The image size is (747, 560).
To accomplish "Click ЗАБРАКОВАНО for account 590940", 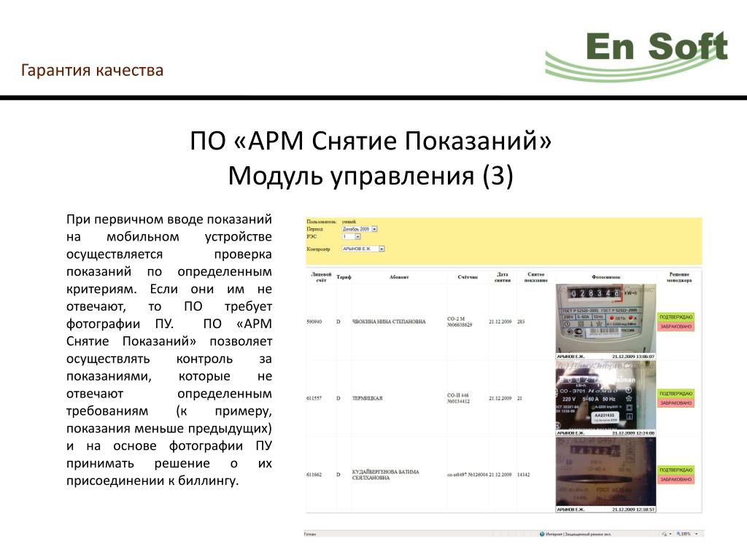I will 676,327.
